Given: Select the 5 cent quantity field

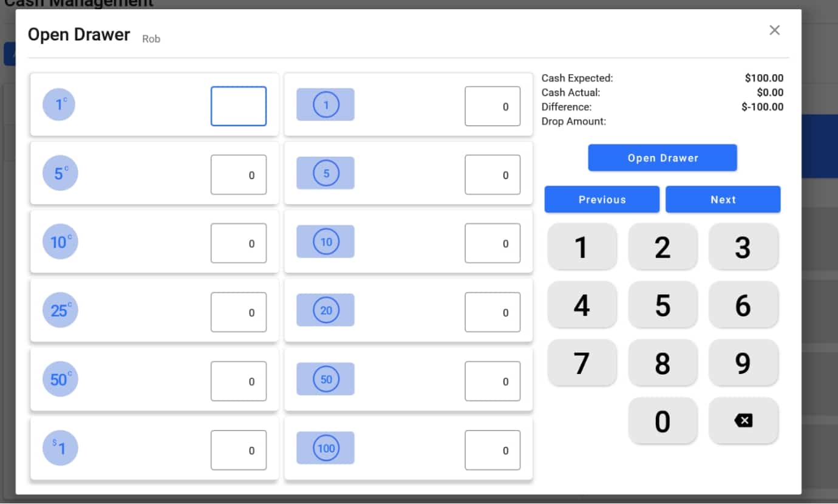Looking at the screenshot, I should click(x=239, y=175).
